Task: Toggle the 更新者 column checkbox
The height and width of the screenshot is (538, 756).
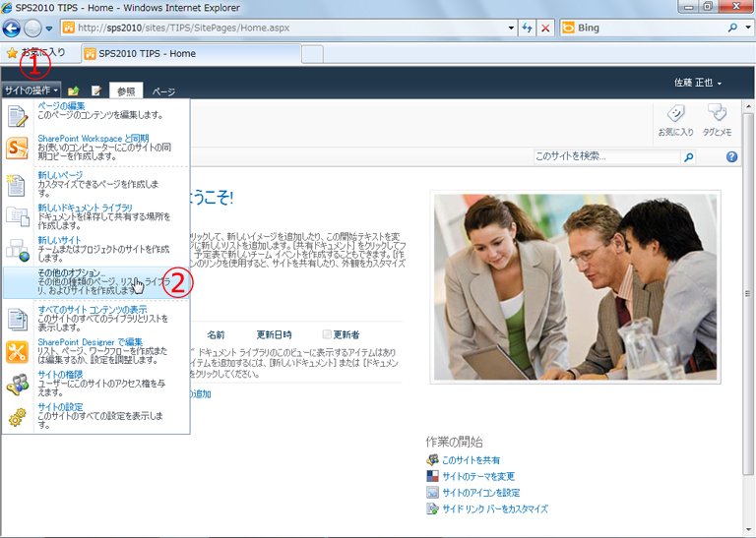Action: (327, 334)
